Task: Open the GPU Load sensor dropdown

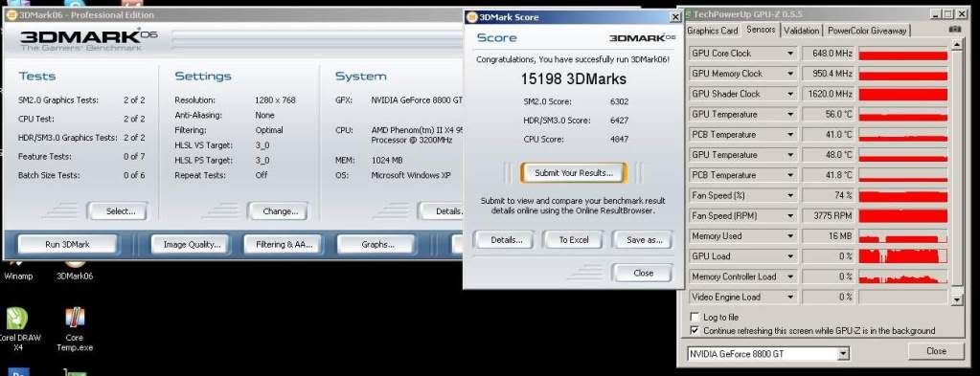Action: point(790,256)
